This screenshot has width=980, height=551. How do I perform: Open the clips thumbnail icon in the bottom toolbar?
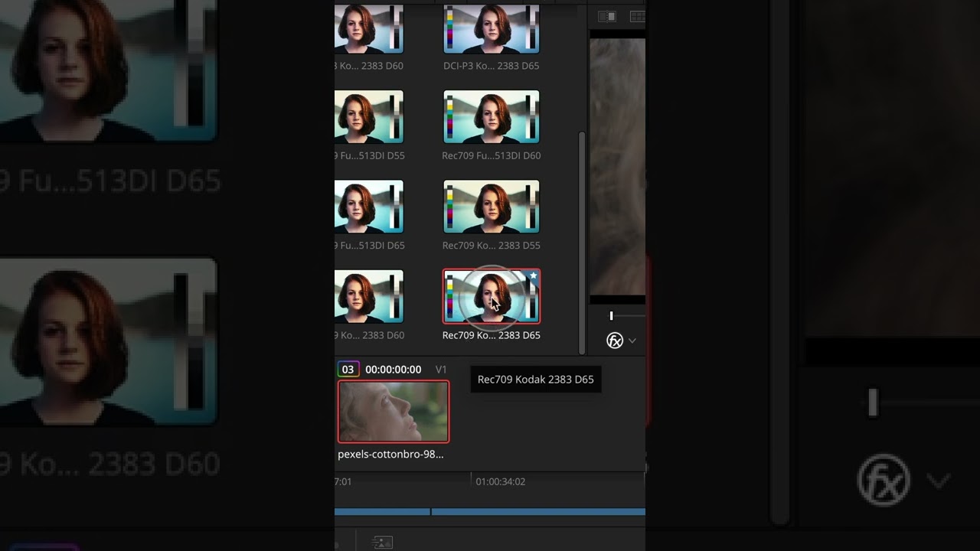(382, 543)
